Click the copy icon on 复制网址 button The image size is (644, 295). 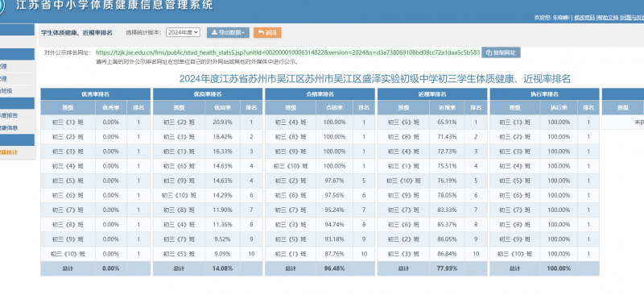point(489,52)
